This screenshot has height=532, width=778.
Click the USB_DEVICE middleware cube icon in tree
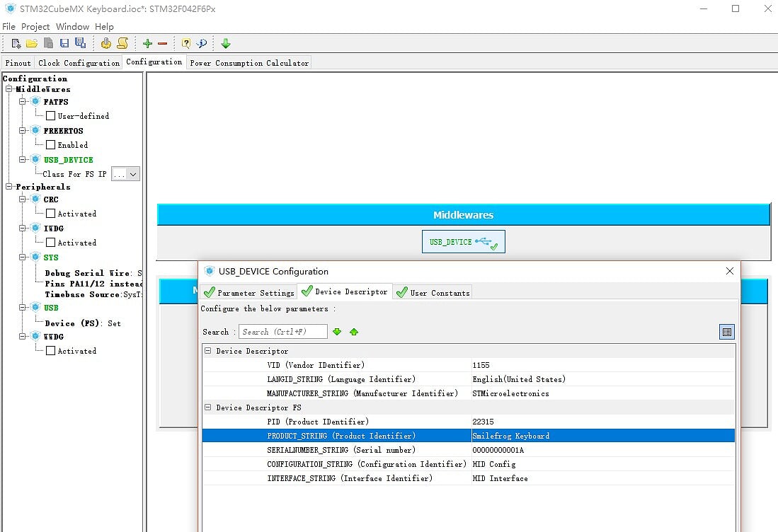(x=35, y=160)
